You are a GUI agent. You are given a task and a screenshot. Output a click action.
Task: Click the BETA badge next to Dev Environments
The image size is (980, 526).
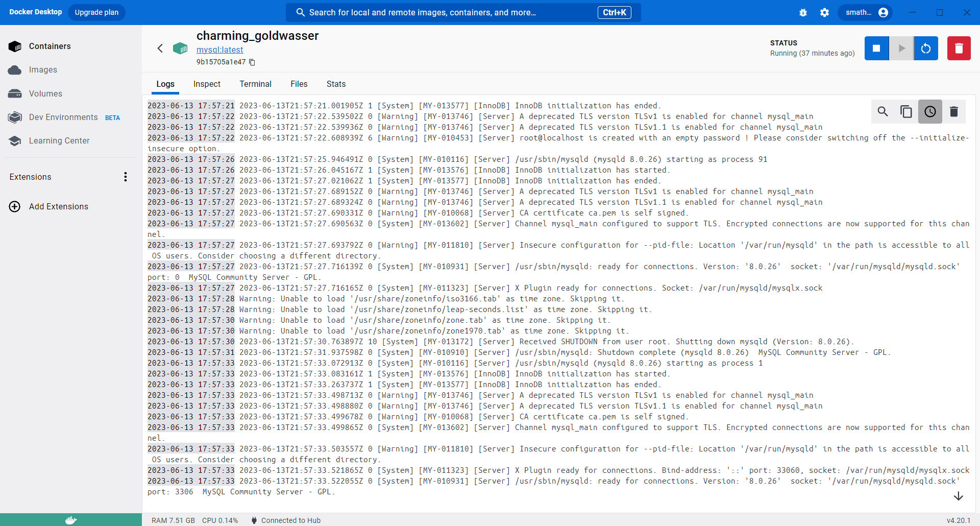[112, 118]
